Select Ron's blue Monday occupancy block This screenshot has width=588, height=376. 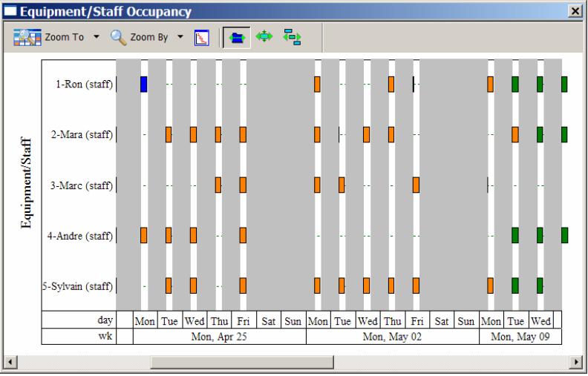(x=144, y=84)
